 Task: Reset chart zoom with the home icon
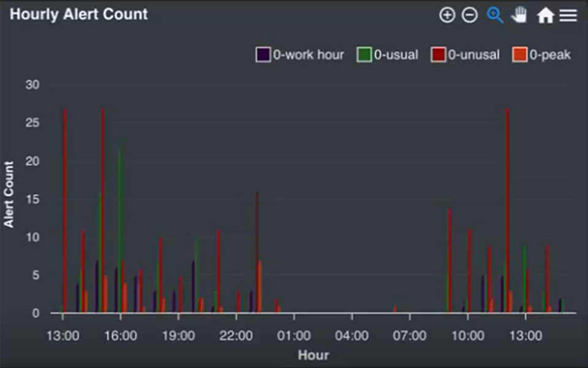click(x=545, y=15)
